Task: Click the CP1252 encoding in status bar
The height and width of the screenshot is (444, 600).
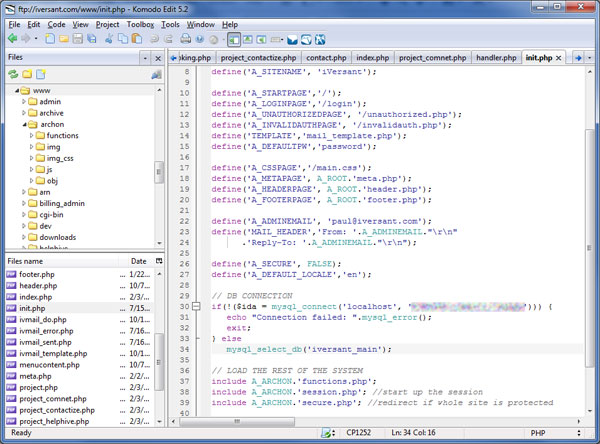Action: (359, 433)
